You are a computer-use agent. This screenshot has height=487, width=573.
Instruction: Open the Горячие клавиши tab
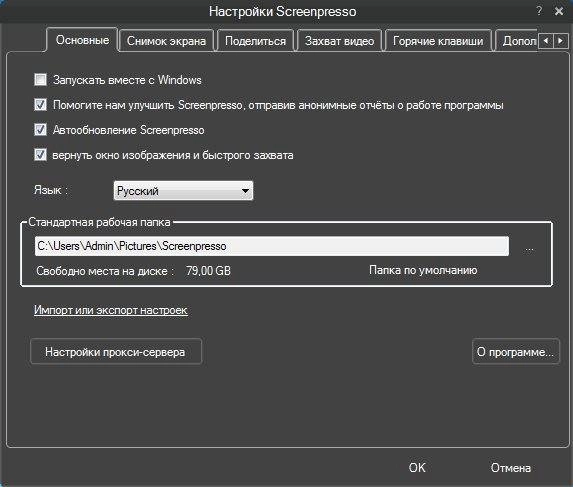(x=438, y=41)
